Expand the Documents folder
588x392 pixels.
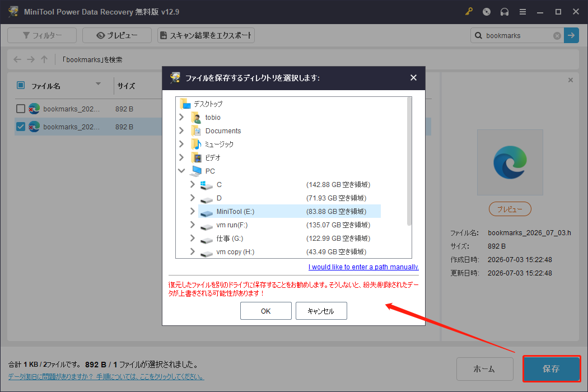click(x=181, y=130)
